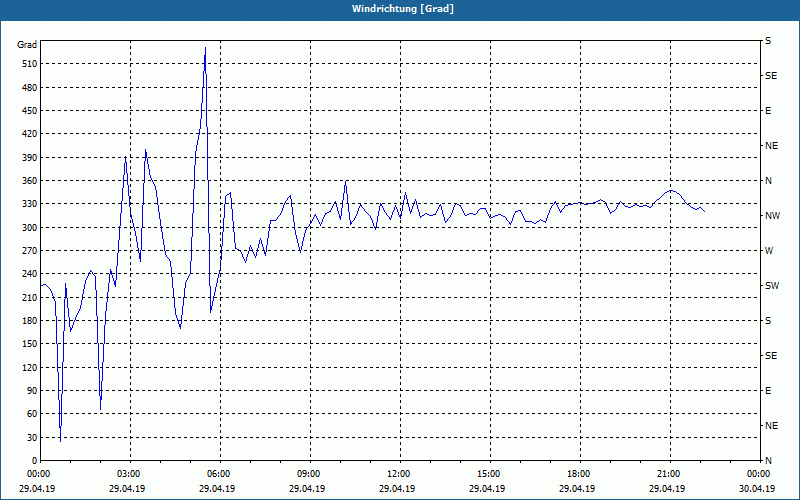Image resolution: width=800 pixels, height=500 pixels.
Task: Select the W compass label on right axis
Action: [769, 251]
